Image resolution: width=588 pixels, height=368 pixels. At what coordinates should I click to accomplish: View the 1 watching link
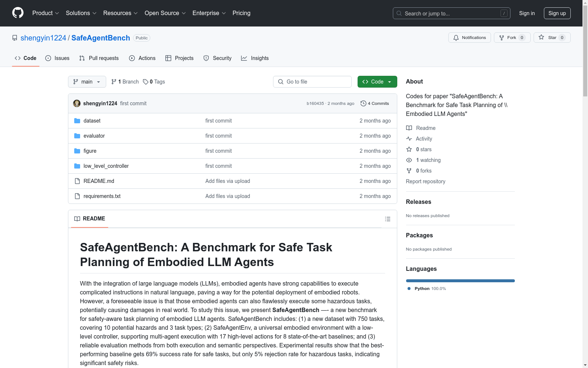423,160
